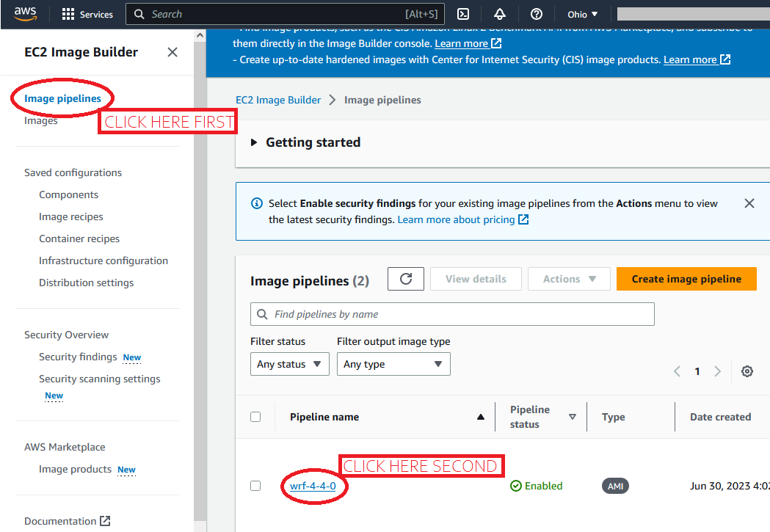Screen dimensions: 770x532
Task: Open the AWS home logo
Action: click(x=25, y=14)
